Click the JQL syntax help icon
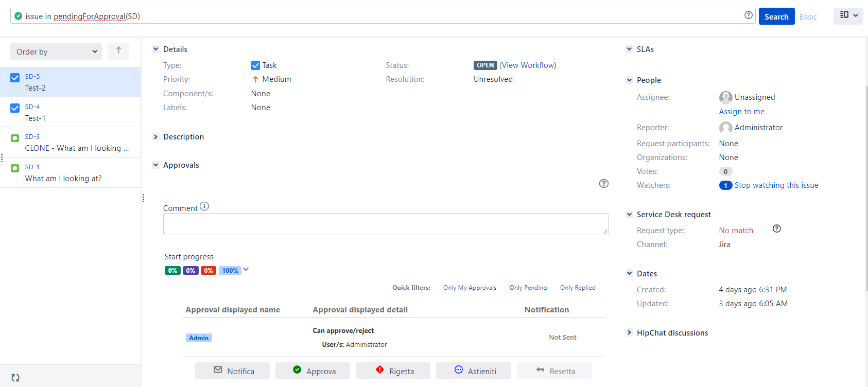Image resolution: width=868 pixels, height=387 pixels. click(x=748, y=15)
